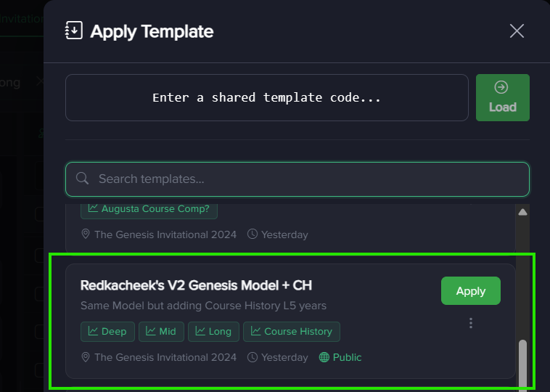
Task: Apply Redkacheek's V2 Genesis Model template
Action: point(470,290)
